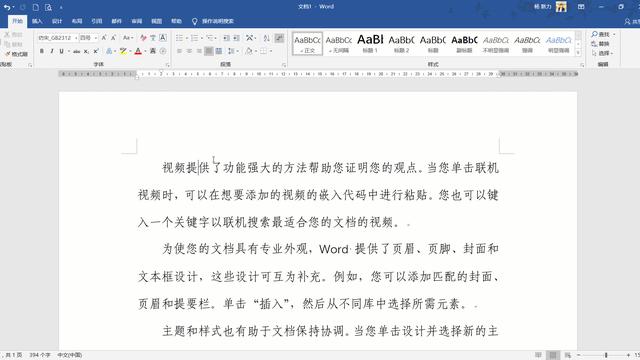Open the Select menu in Editing group
This screenshot has height=360, width=640.
pyautogui.click(x=602, y=53)
